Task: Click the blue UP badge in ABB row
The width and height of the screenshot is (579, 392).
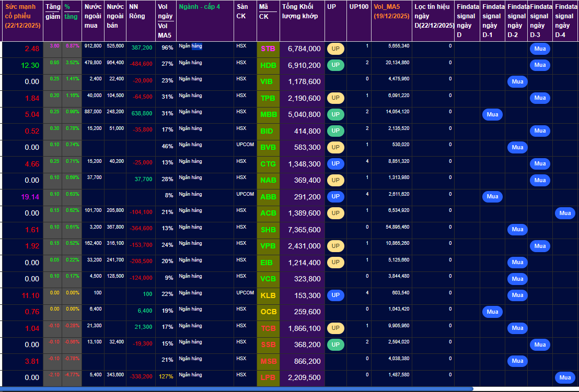Action: coord(335,196)
